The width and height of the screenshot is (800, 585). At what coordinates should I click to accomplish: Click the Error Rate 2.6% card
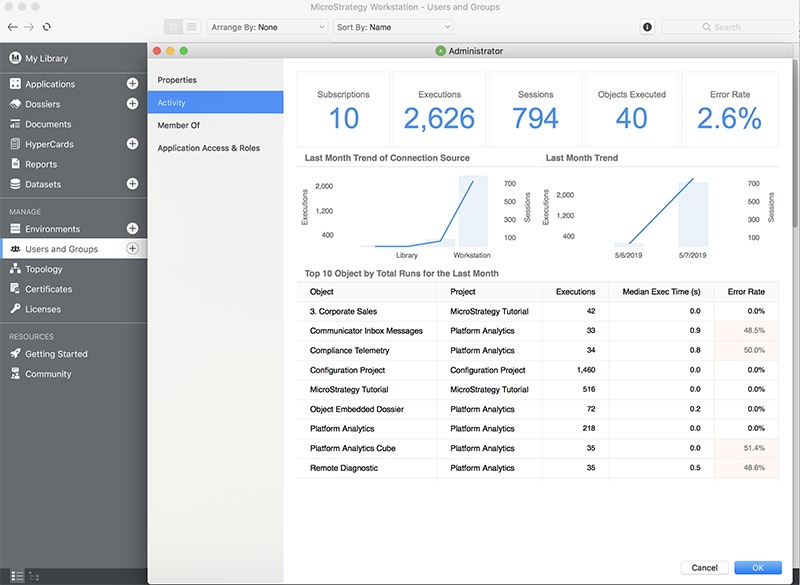730,110
